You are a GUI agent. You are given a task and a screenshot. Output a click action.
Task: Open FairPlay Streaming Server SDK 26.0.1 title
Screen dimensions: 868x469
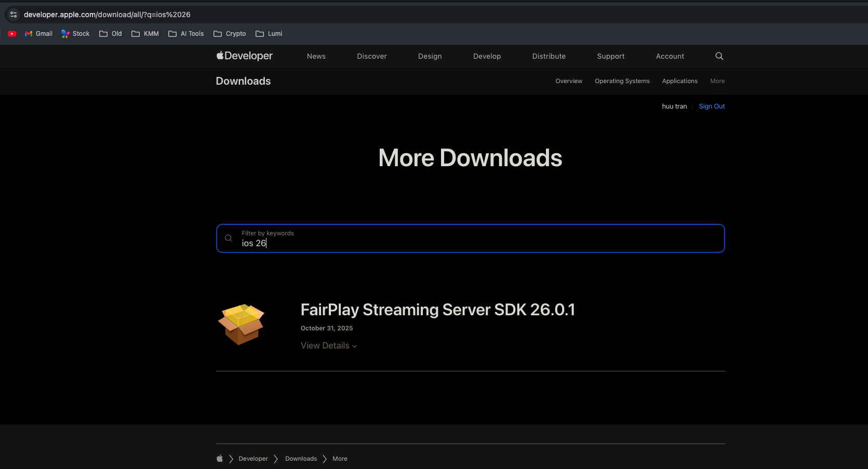(x=437, y=310)
